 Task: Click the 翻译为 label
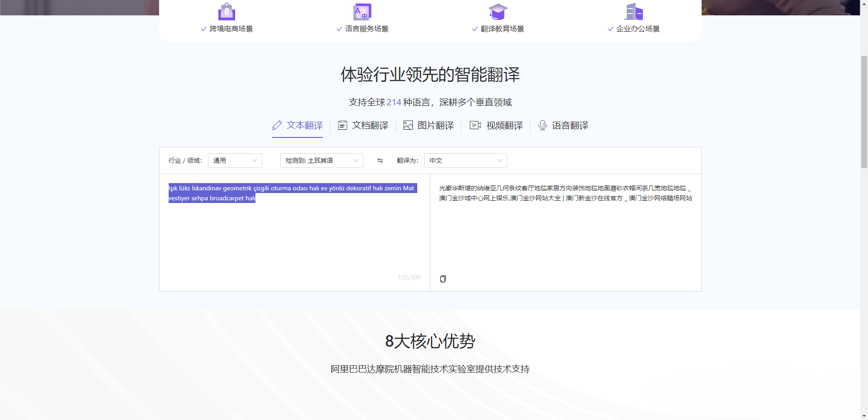point(407,160)
